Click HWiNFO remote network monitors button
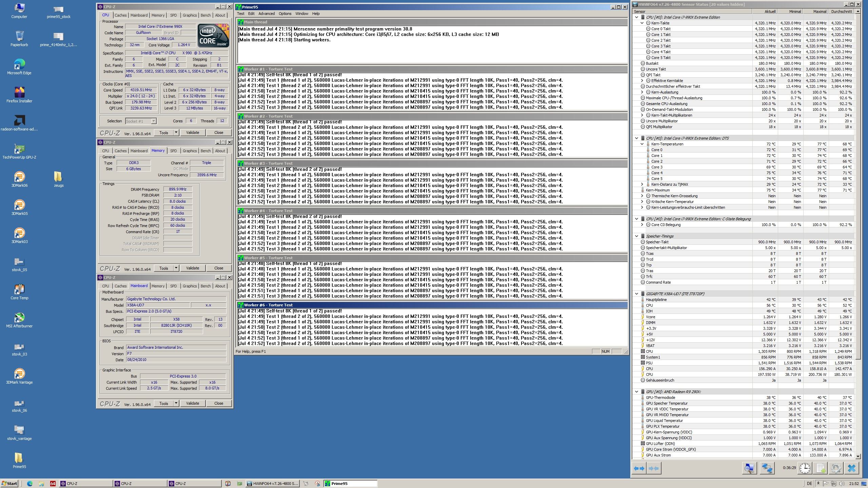 pyautogui.click(x=767, y=468)
